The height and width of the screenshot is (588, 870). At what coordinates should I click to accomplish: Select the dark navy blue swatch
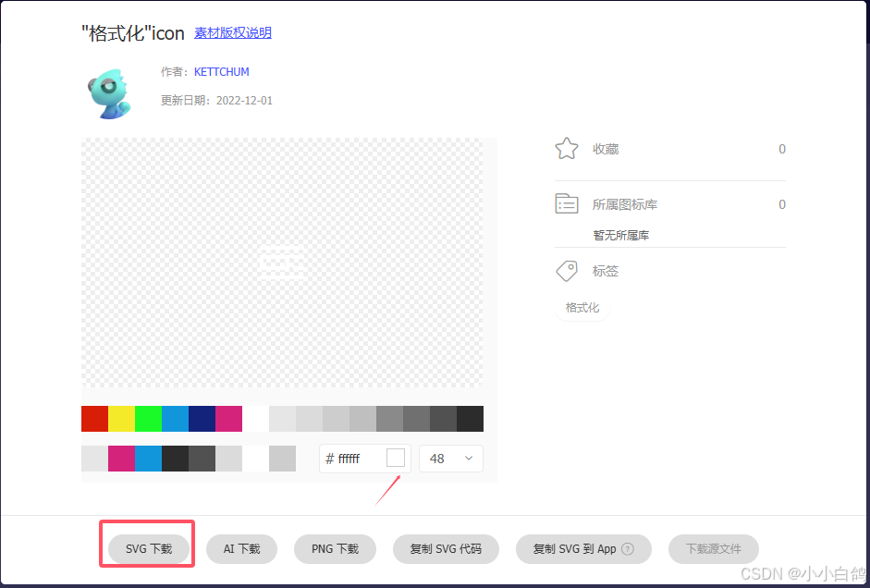(x=202, y=419)
